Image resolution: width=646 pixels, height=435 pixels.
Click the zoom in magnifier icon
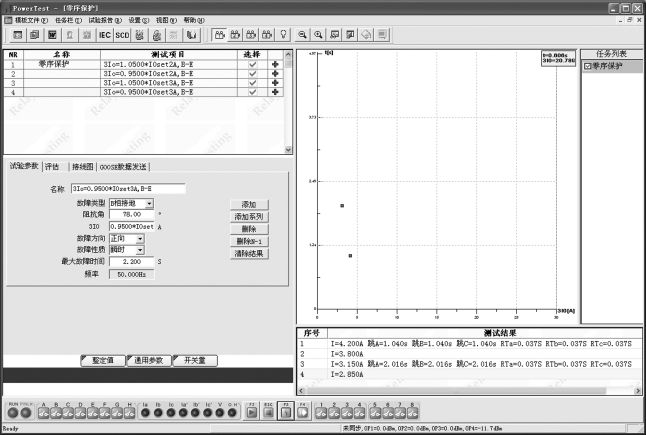pos(303,34)
